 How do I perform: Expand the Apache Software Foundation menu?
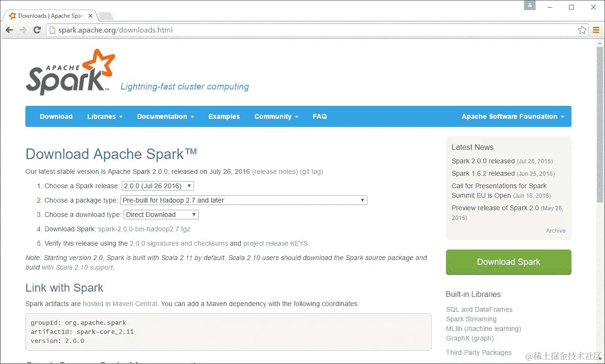tap(513, 116)
